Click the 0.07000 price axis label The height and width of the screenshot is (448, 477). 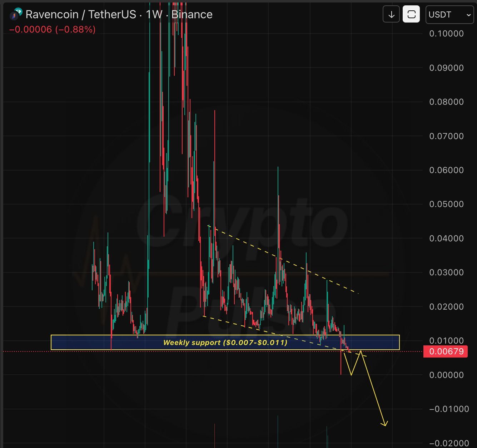pyautogui.click(x=446, y=136)
